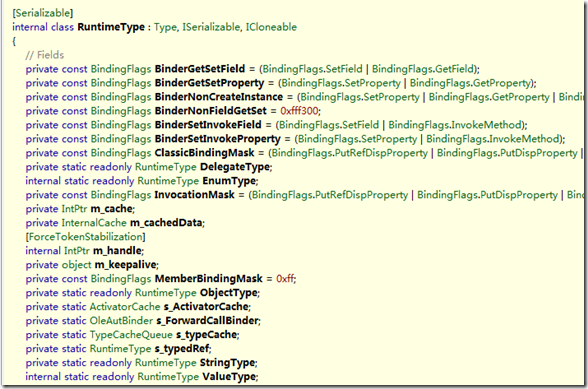Select the ClassicBindingMask field name

click(204, 153)
